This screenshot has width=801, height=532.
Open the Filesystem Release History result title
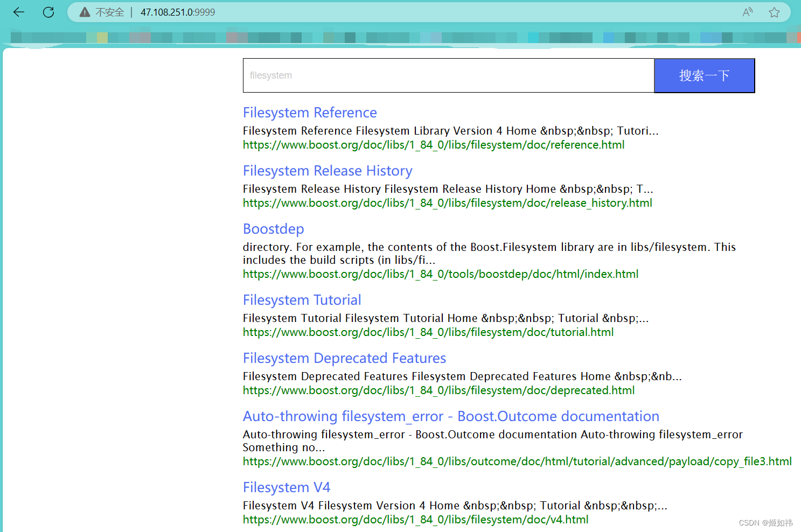(x=328, y=171)
